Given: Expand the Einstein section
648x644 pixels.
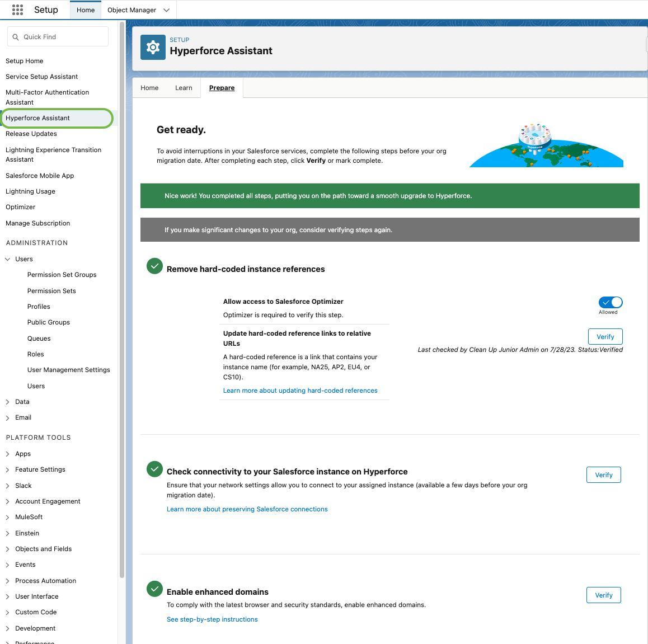Looking at the screenshot, I should point(7,533).
